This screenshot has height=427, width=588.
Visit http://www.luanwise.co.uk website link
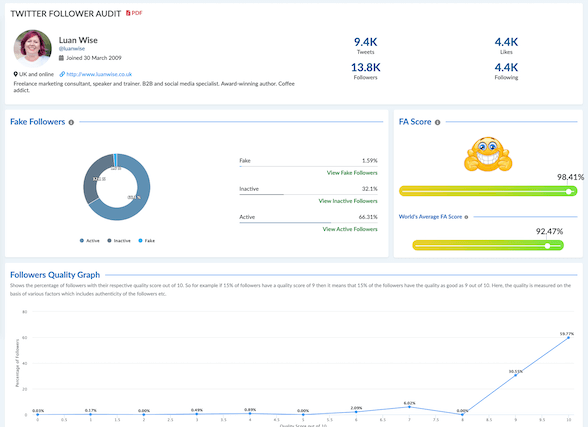click(99, 74)
